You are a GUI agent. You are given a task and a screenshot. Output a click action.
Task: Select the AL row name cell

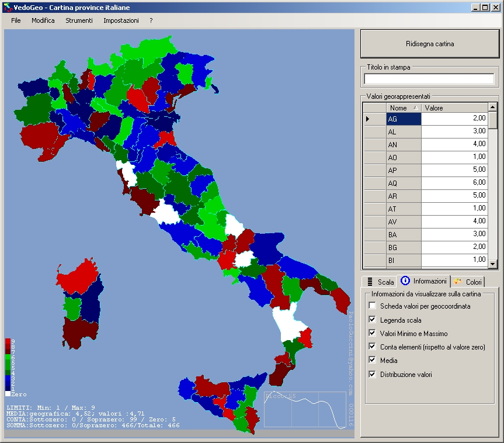pyautogui.click(x=404, y=132)
